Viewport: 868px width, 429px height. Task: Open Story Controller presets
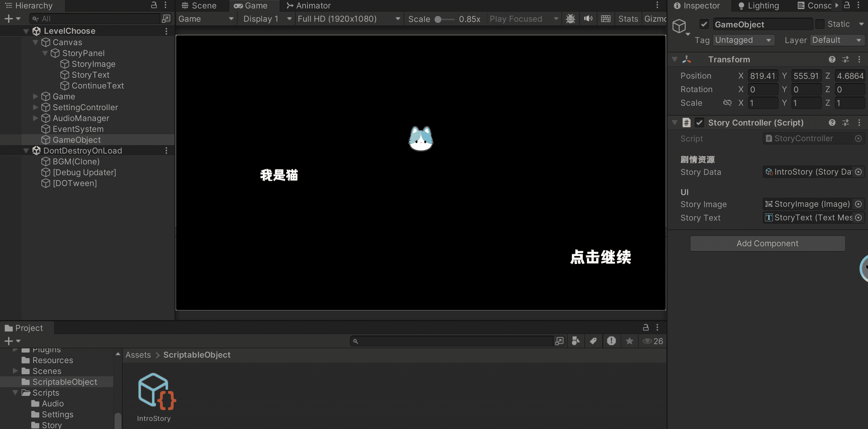tap(845, 123)
